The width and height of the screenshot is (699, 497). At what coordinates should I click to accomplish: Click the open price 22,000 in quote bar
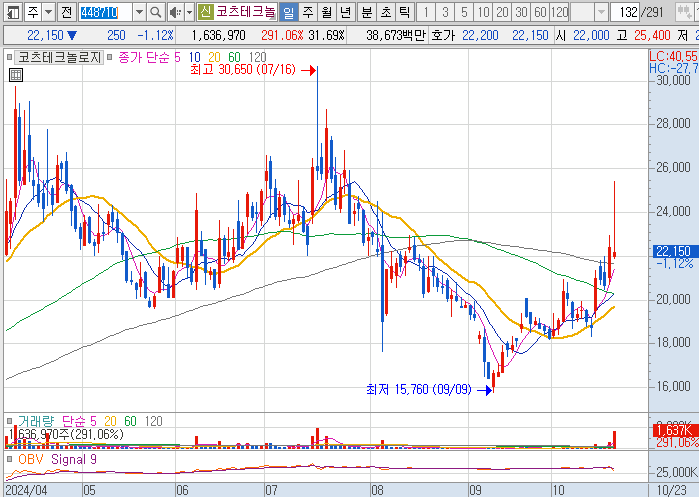(x=591, y=35)
